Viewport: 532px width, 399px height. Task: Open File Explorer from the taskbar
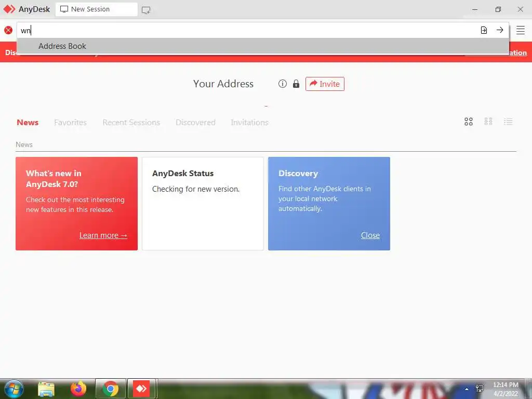(x=46, y=389)
